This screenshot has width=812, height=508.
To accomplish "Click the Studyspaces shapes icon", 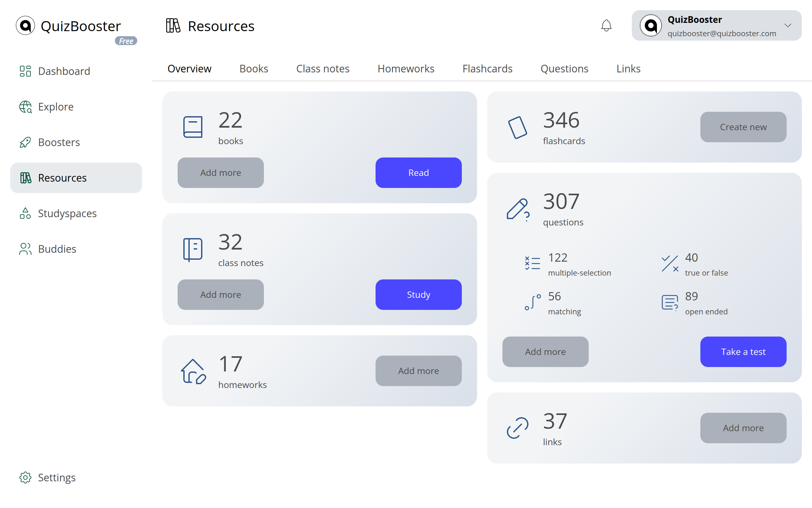I will click(25, 213).
